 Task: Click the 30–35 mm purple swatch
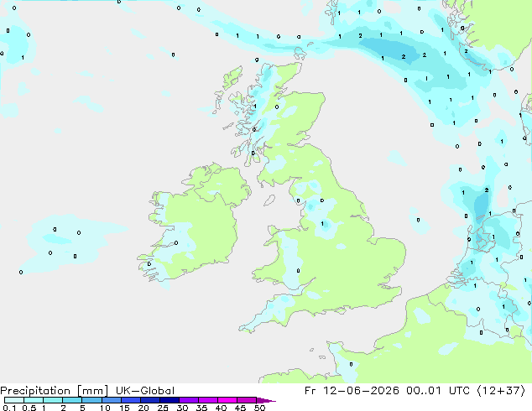click(x=189, y=400)
